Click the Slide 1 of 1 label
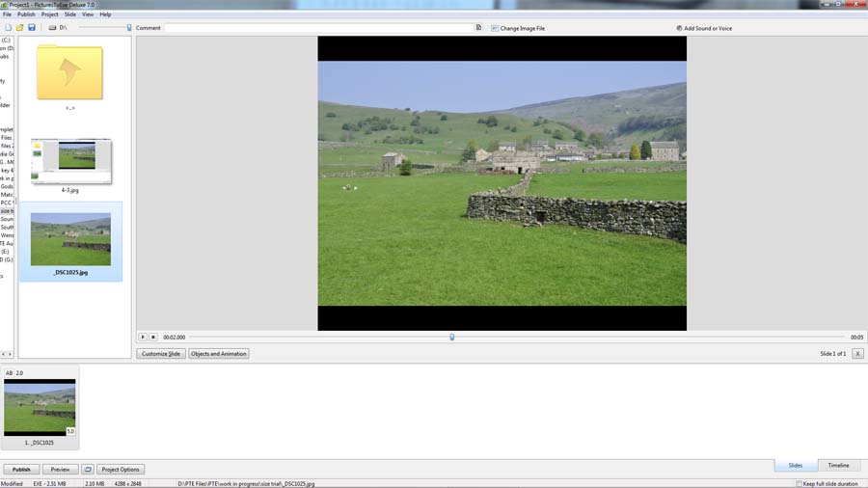The width and height of the screenshot is (868, 488). click(832, 354)
